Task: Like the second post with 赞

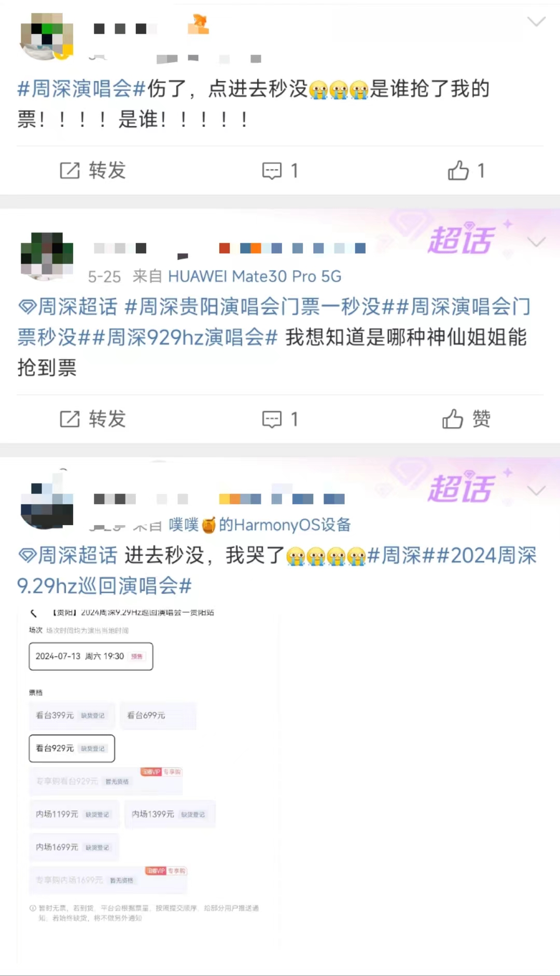Action: point(466,419)
